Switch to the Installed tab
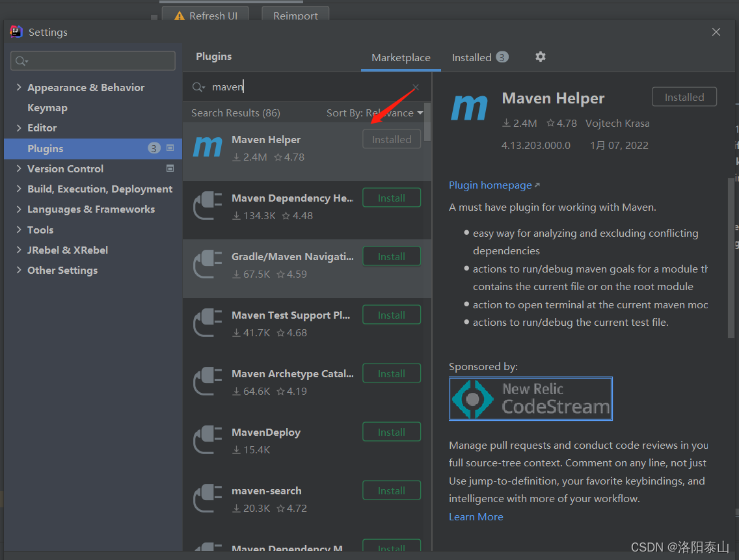This screenshot has height=560, width=739. point(480,57)
